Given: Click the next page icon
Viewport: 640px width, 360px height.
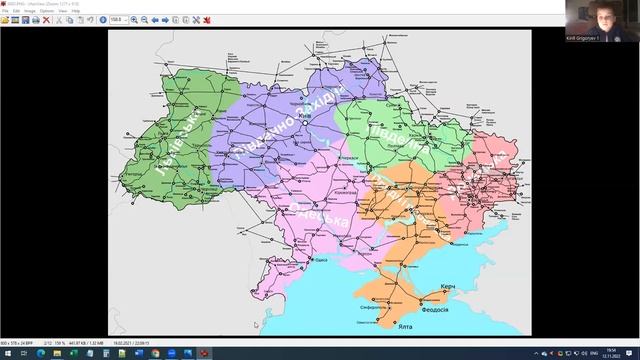Looking at the screenshot, I should pyautogui.click(x=186, y=20).
